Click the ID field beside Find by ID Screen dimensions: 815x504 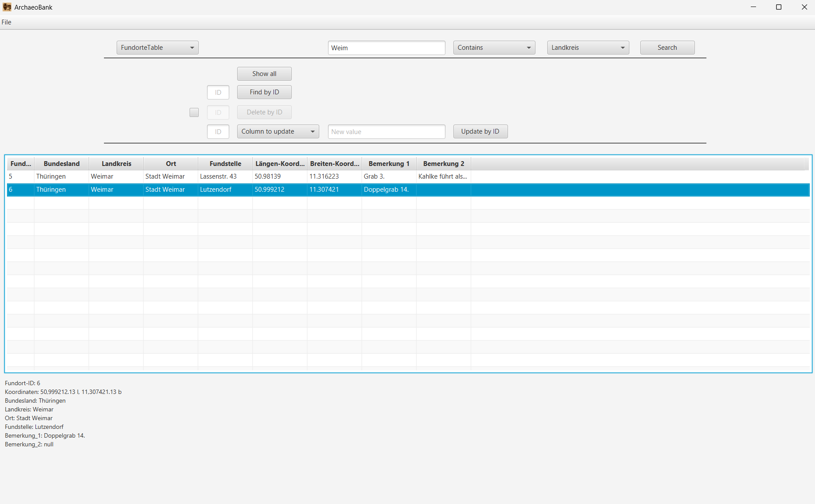(x=218, y=93)
